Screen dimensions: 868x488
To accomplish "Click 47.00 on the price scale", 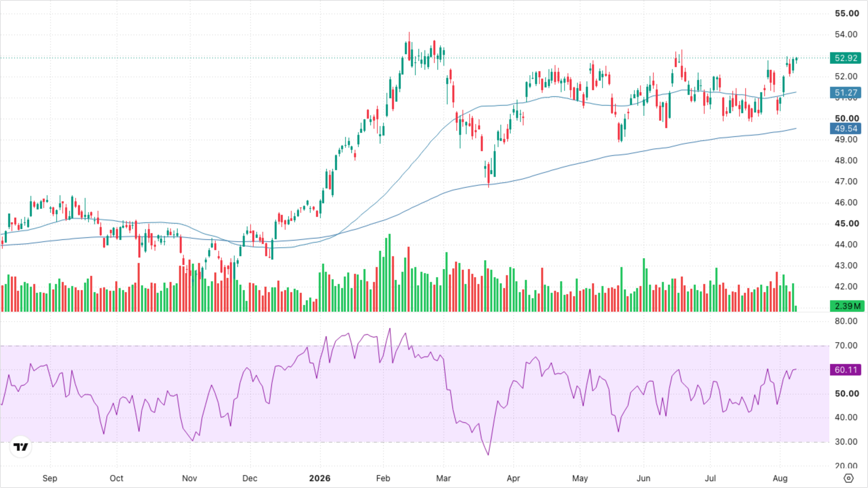I will tap(846, 181).
